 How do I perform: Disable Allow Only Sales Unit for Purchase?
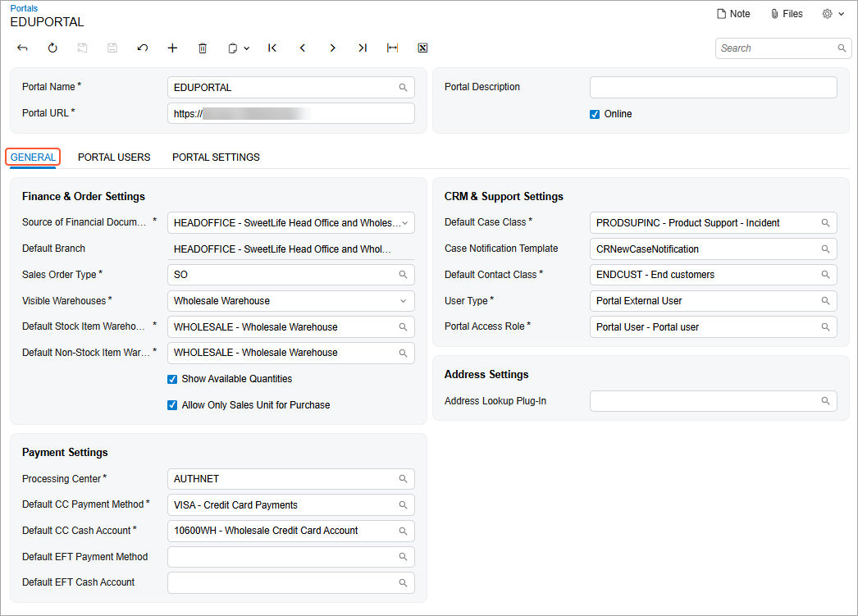(x=172, y=405)
